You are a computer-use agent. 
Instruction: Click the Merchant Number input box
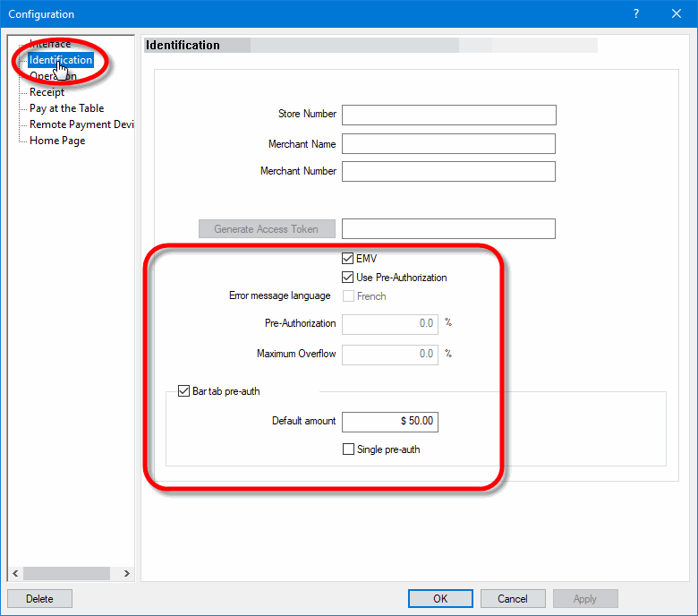[x=448, y=171]
